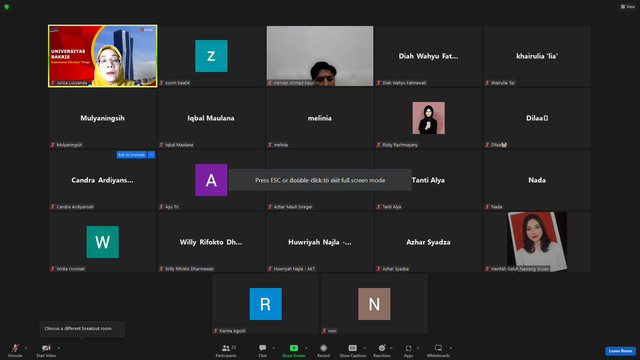Click Karina Agusti's blue R avatar
Image resolution: width=640 pixels, height=360 pixels.
point(265,304)
